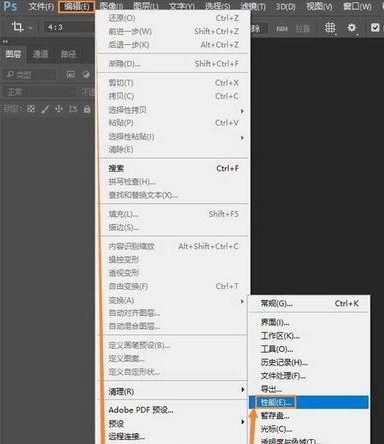Lock layer position move icon
This screenshot has height=444, width=384.
[59, 109]
